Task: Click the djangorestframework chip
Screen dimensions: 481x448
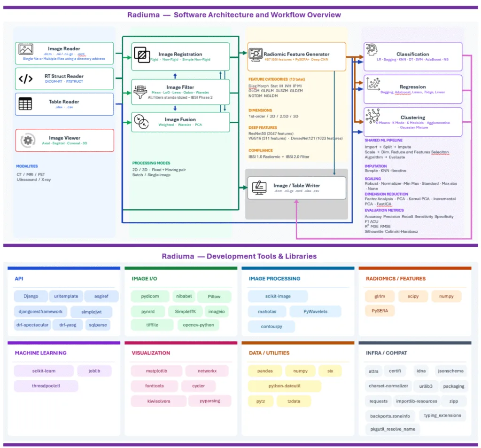Action: click(x=40, y=311)
